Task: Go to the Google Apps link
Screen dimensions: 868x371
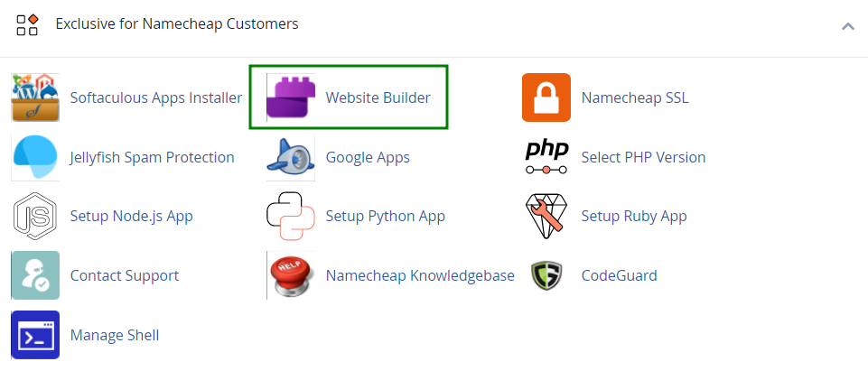Action: coord(369,158)
